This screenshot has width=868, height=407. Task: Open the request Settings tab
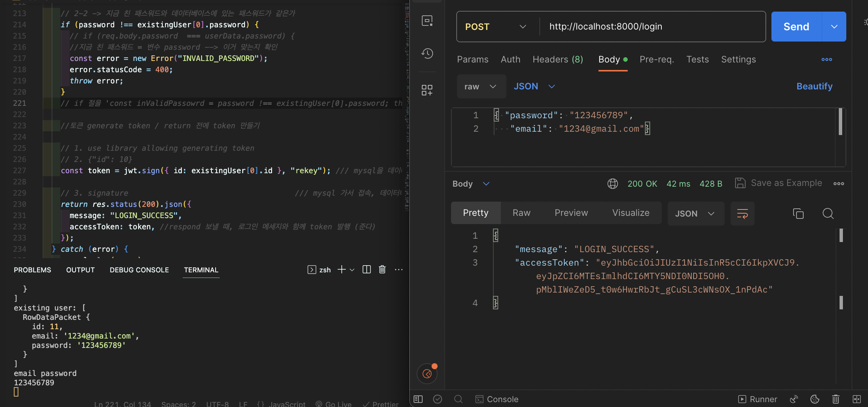[738, 59]
